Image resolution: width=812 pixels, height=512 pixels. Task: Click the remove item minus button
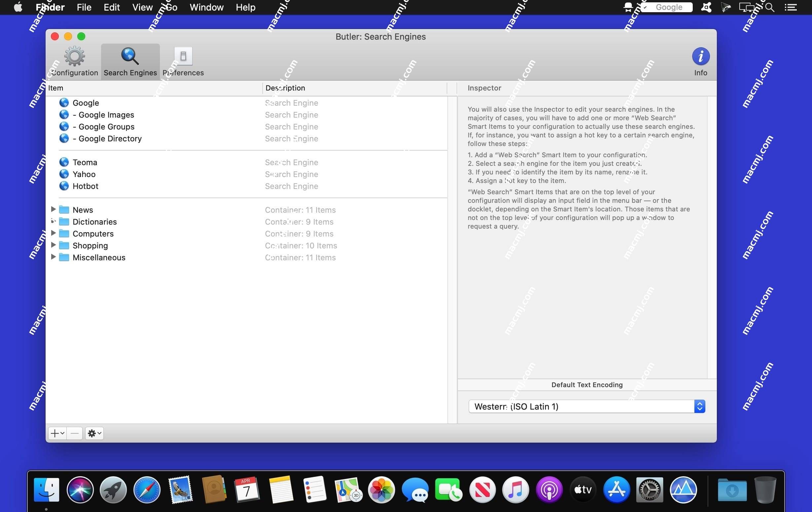(74, 433)
